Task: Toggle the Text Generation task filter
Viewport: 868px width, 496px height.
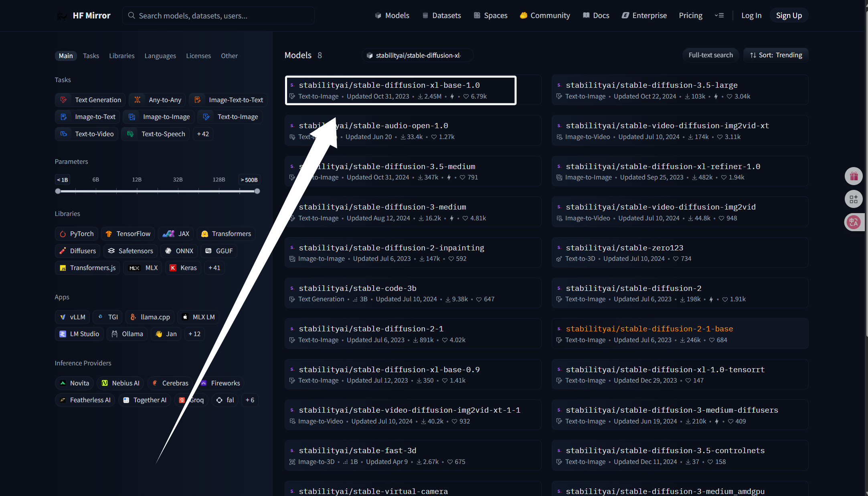Action: click(90, 100)
